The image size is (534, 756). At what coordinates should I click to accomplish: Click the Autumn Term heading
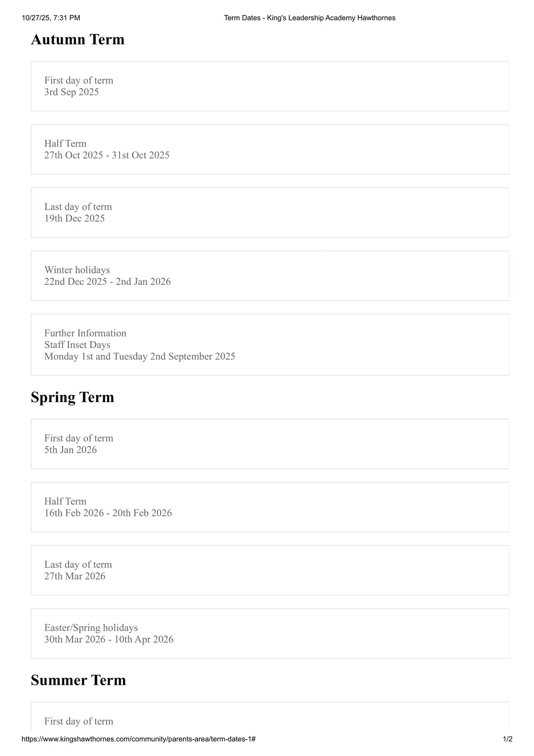(77, 39)
